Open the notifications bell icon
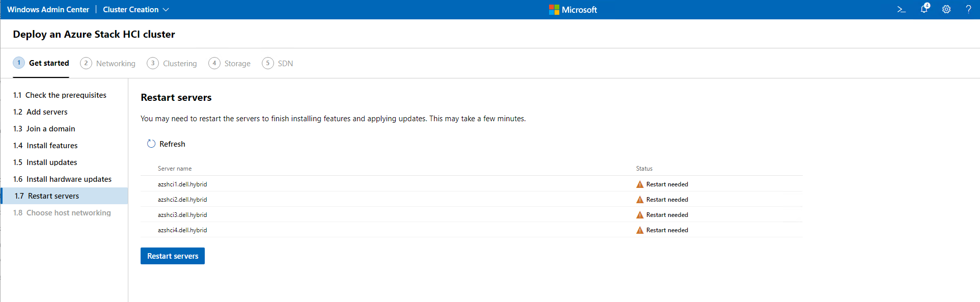Viewport: 980px width, 302px height. [x=924, y=9]
